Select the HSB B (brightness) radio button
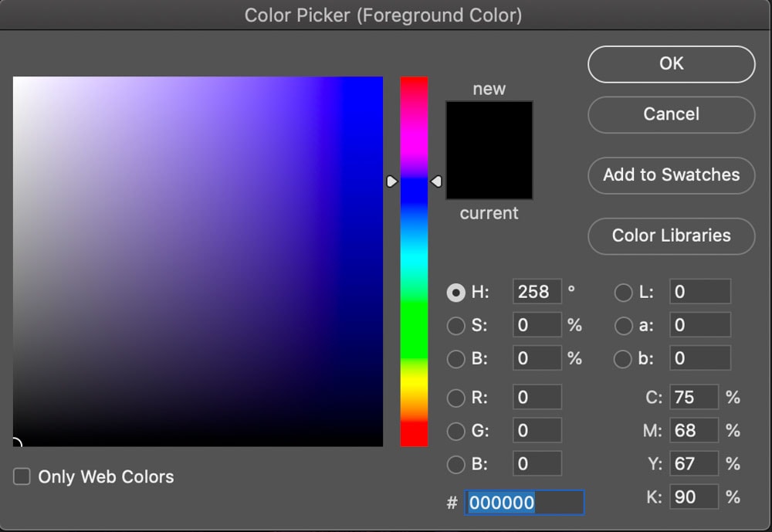772x532 pixels. (x=456, y=359)
